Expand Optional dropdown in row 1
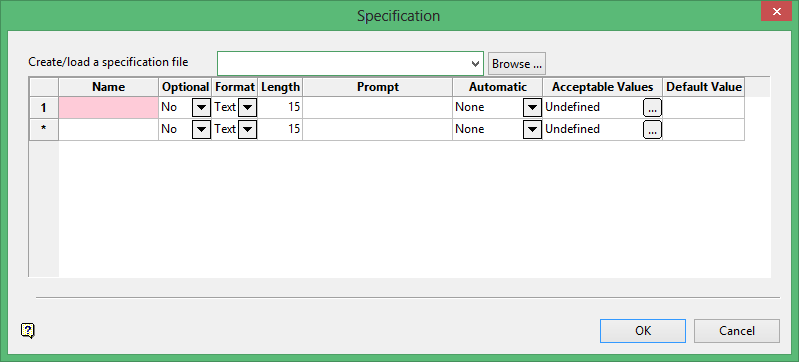This screenshot has height=362, width=799. coord(201,108)
